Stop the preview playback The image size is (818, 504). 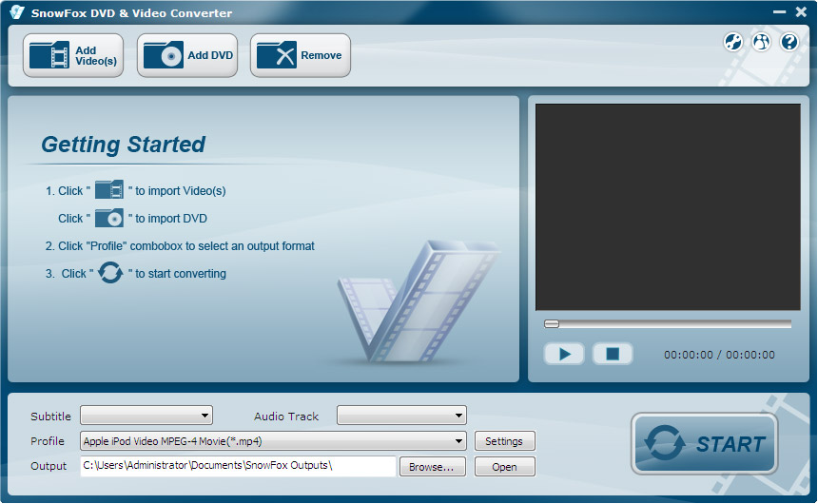coord(613,355)
